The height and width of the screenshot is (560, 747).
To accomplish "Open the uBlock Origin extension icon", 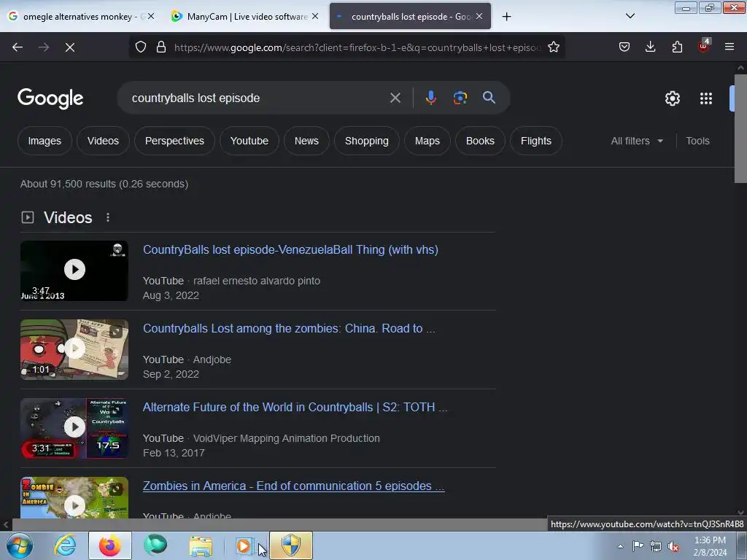I will point(704,46).
